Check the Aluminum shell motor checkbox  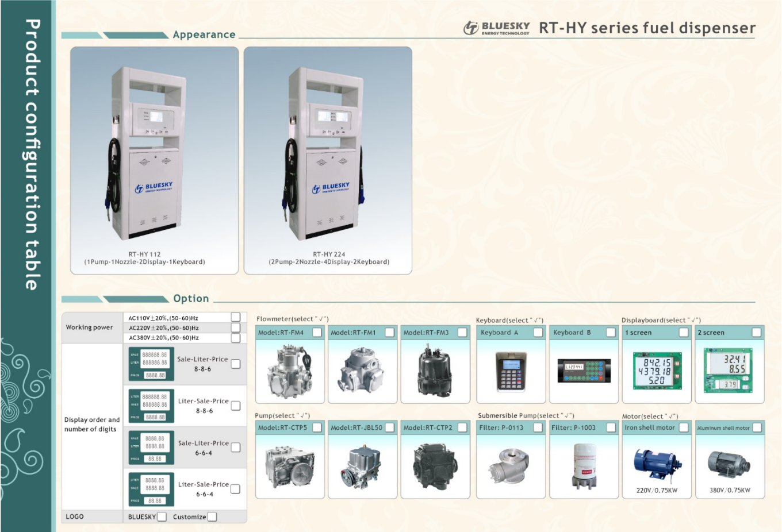(757, 427)
